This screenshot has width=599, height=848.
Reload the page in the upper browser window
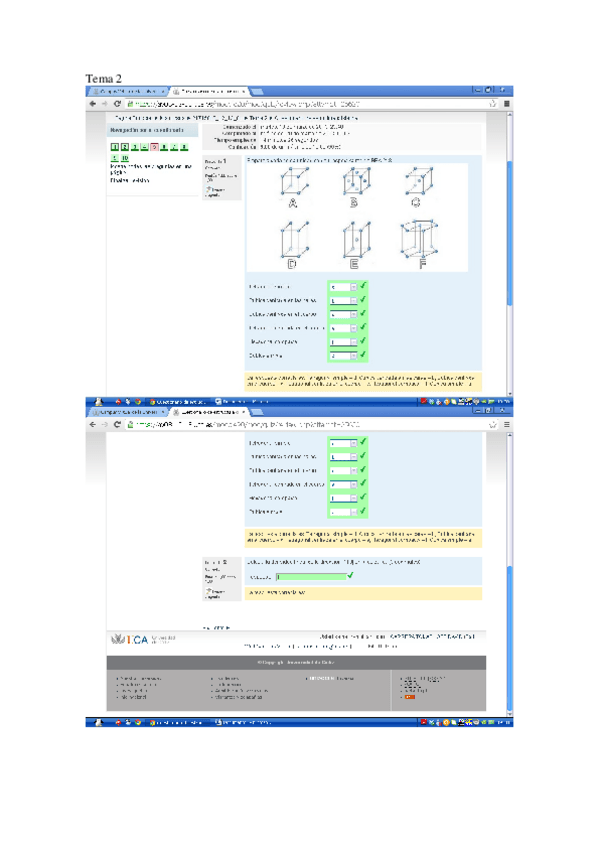(x=117, y=104)
